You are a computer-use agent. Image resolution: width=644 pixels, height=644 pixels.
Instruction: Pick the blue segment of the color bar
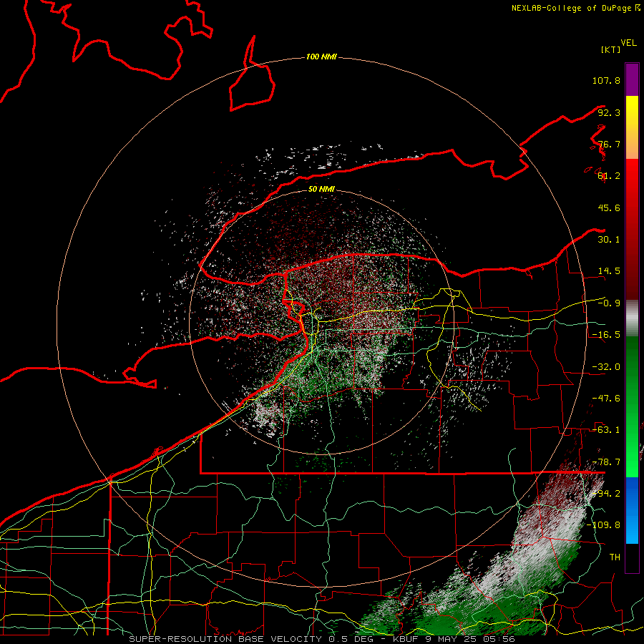(632, 510)
